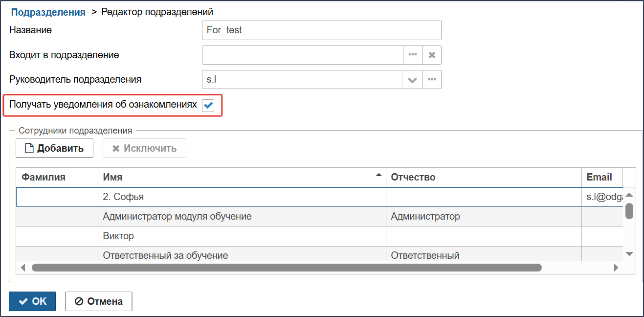644x317 pixels.
Task: Expand the department head dropdown arrow
Action: [x=412, y=80]
